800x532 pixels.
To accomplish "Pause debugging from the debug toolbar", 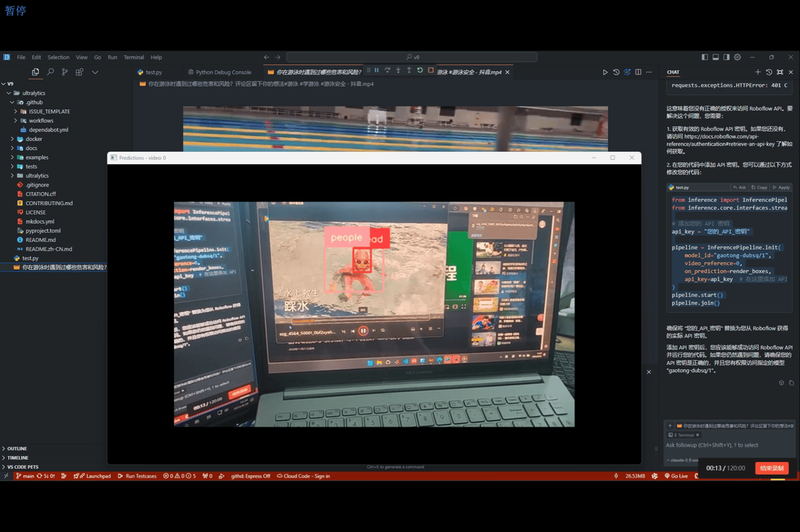I will (376, 71).
